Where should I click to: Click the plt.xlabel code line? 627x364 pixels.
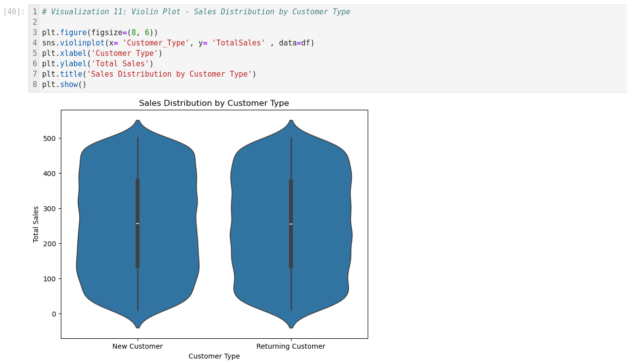tap(102, 53)
